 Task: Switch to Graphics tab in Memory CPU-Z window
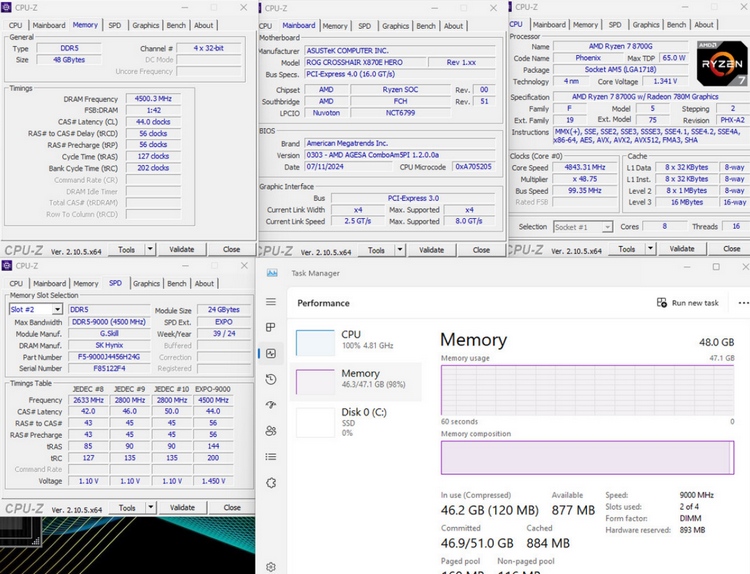[146, 25]
